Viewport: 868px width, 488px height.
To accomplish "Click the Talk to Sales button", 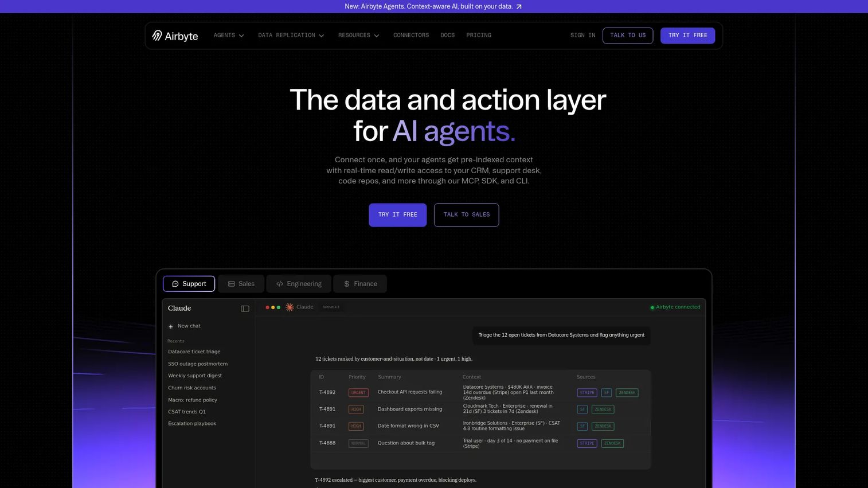I will coord(467,215).
